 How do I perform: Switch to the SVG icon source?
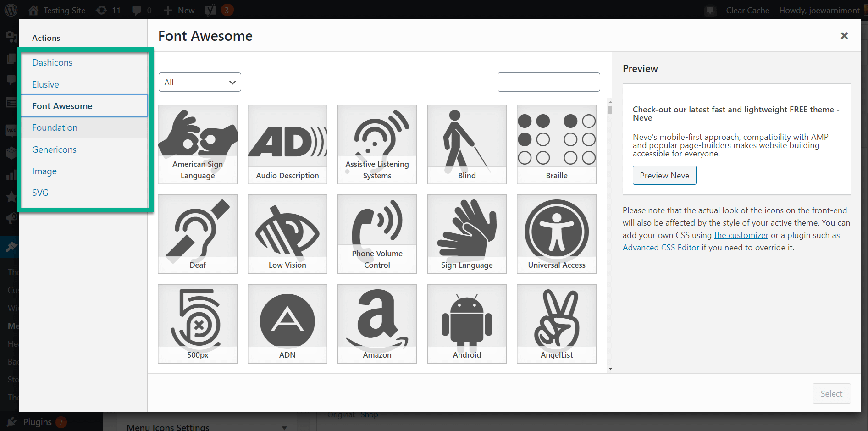[x=40, y=193]
